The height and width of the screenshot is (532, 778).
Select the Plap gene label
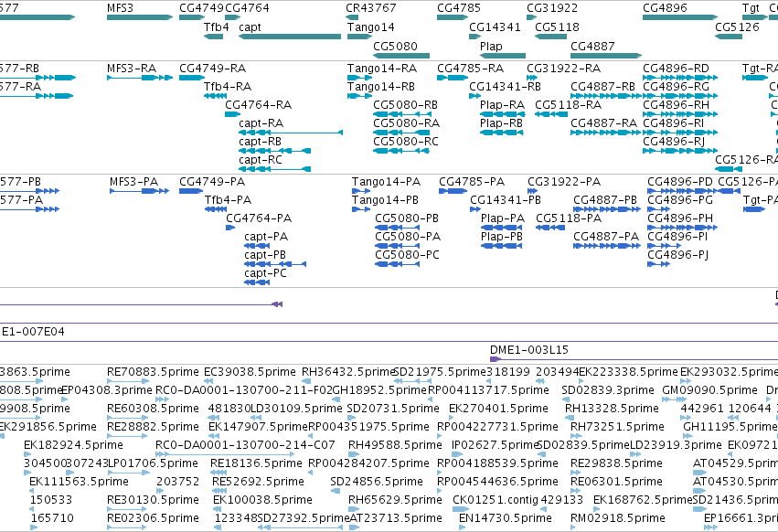[491, 46]
